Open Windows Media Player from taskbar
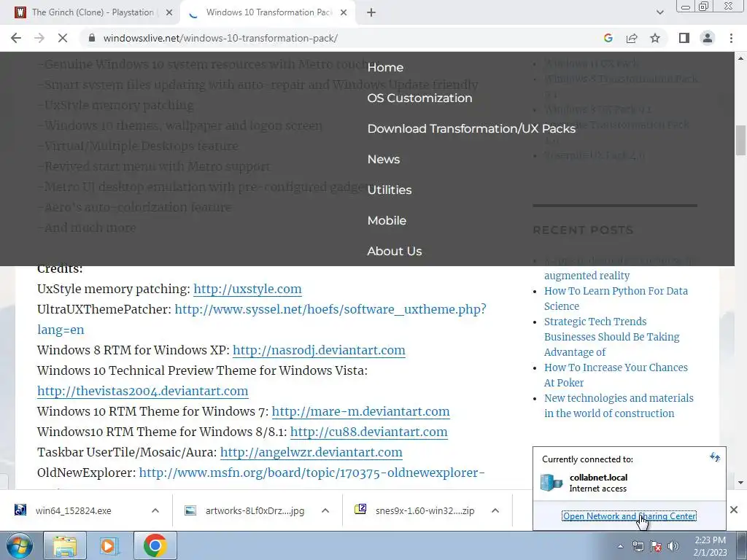The image size is (747, 560). [x=109, y=545]
